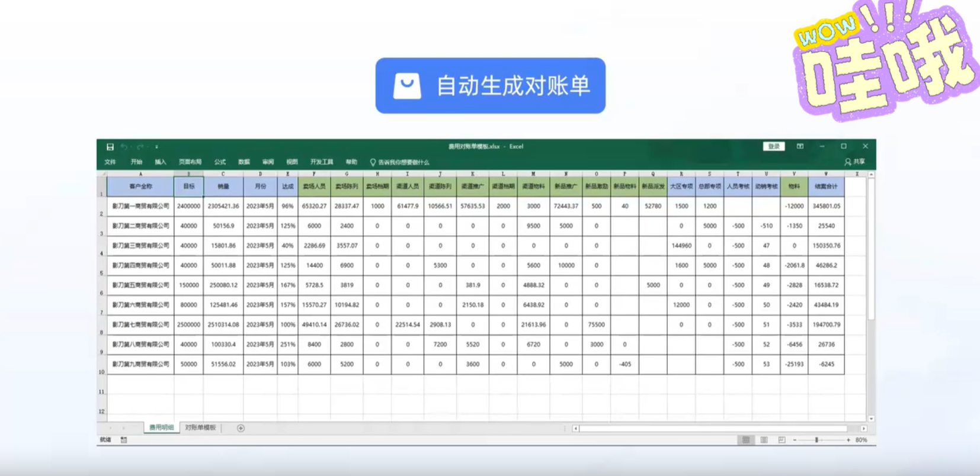Click the selected 目标 header cell

point(188,186)
